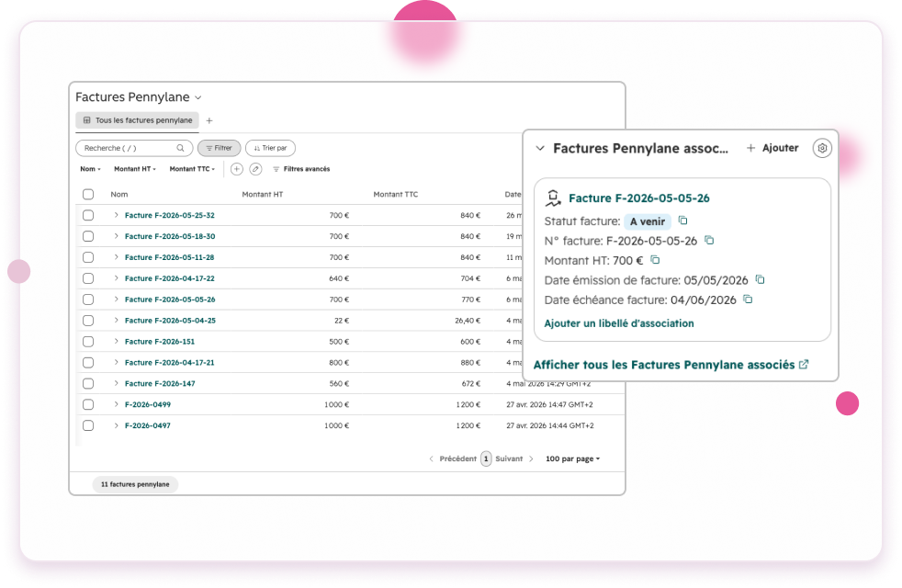Collapse the Factures Pennylane associés panel

[539, 148]
